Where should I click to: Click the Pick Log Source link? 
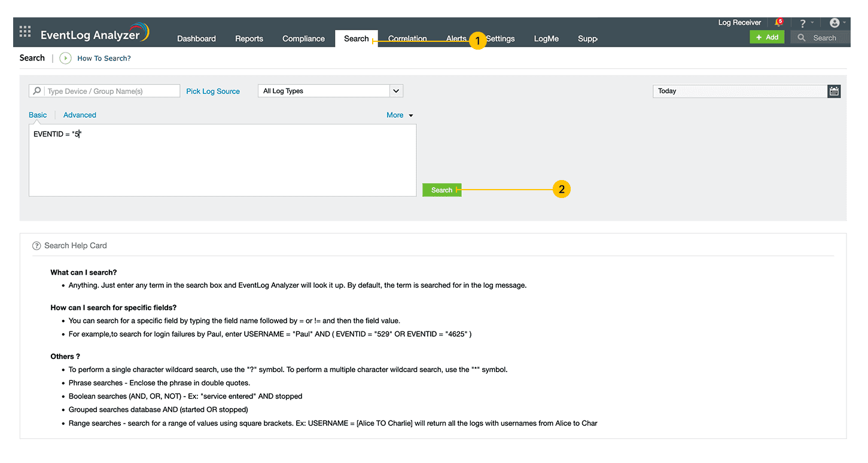213,91
